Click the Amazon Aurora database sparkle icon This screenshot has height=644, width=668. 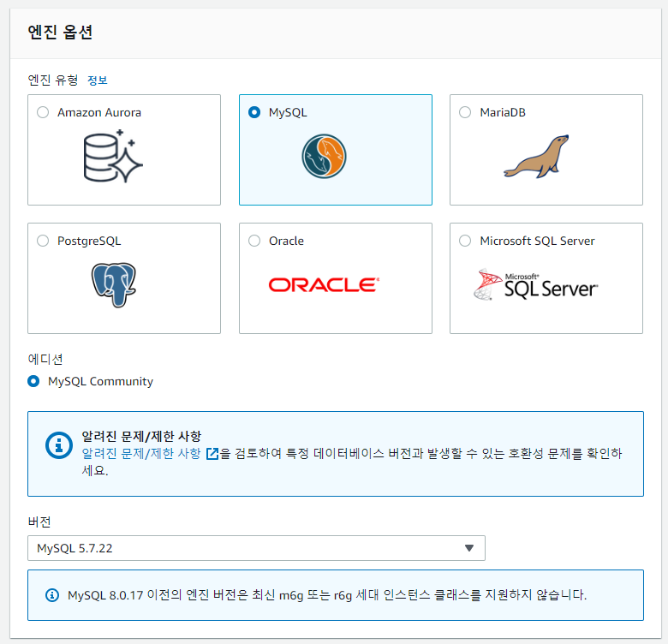113,157
